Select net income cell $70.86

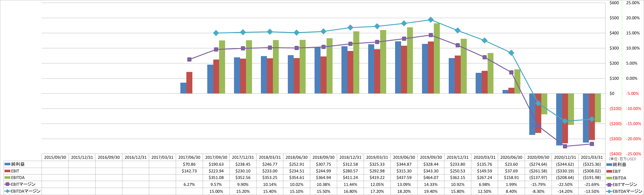point(189,164)
